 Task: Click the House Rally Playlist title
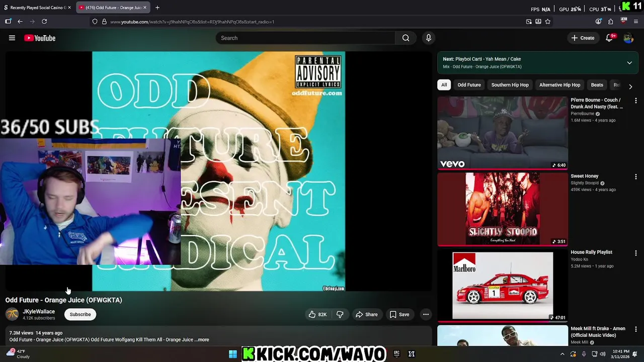[x=591, y=252]
